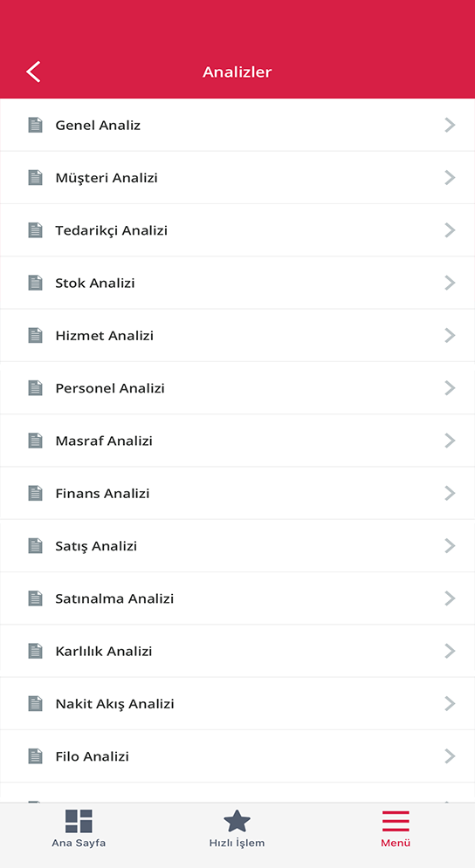Click document icon beside Stok Analizi

pyautogui.click(x=36, y=283)
